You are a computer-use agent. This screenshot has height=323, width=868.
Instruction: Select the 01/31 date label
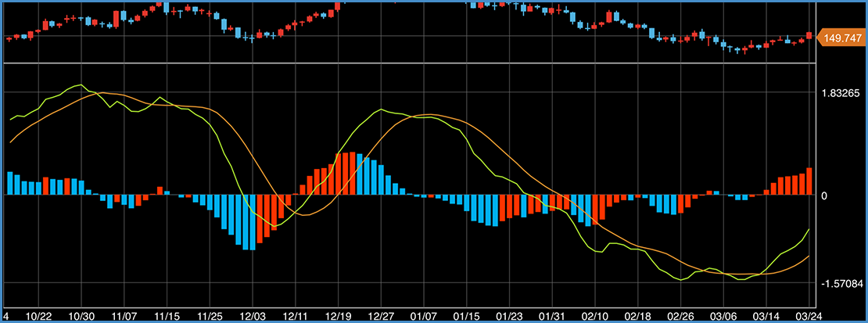click(x=552, y=316)
